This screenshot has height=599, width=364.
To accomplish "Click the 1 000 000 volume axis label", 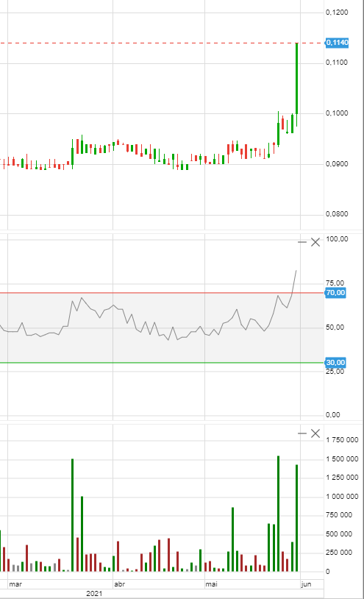I will (x=342, y=496).
